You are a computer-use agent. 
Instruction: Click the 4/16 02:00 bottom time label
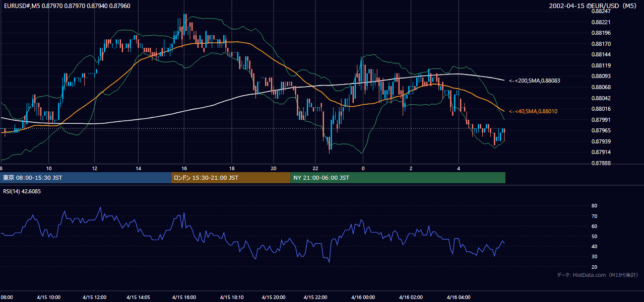click(411, 297)
